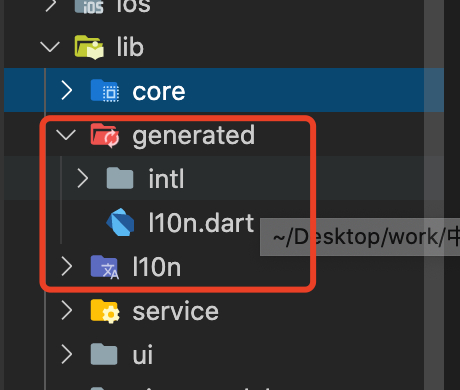Click the Dart file icon of l10n.dart

(120, 222)
